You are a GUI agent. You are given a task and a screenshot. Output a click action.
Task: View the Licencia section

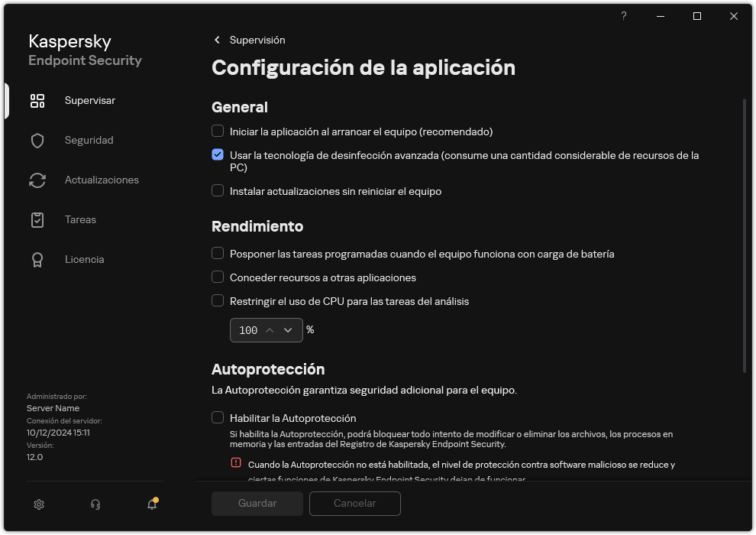pos(84,259)
